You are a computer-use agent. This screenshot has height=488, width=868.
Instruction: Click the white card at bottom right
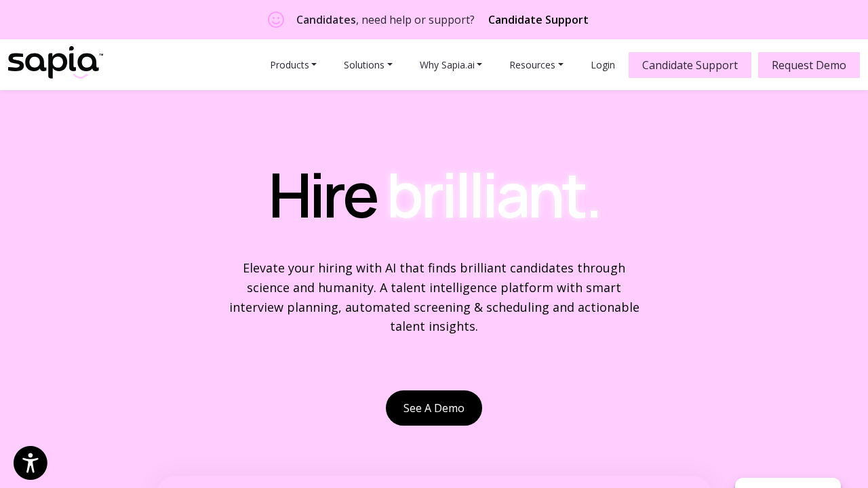(x=787, y=483)
